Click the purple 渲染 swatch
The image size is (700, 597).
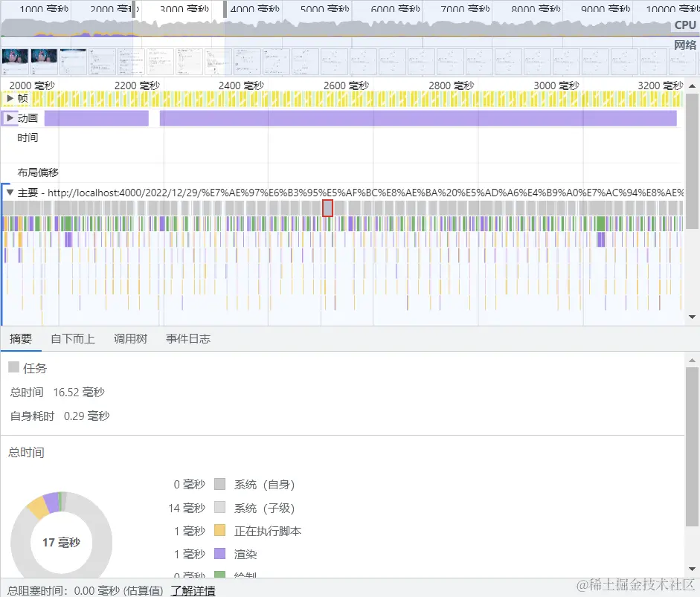(x=219, y=554)
